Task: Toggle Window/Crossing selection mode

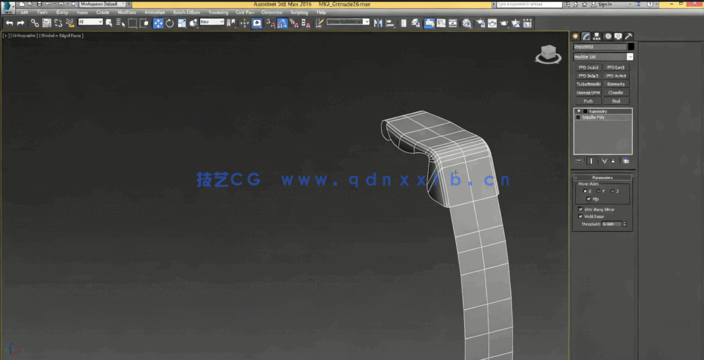Action: [144, 23]
